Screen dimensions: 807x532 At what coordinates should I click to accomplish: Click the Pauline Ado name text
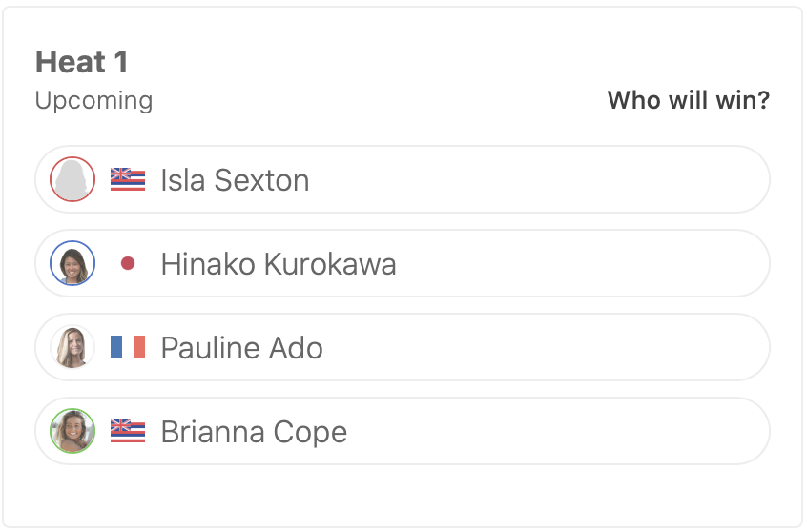click(241, 347)
